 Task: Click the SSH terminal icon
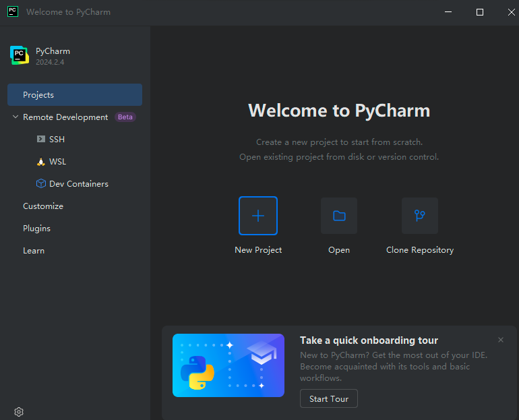point(40,139)
